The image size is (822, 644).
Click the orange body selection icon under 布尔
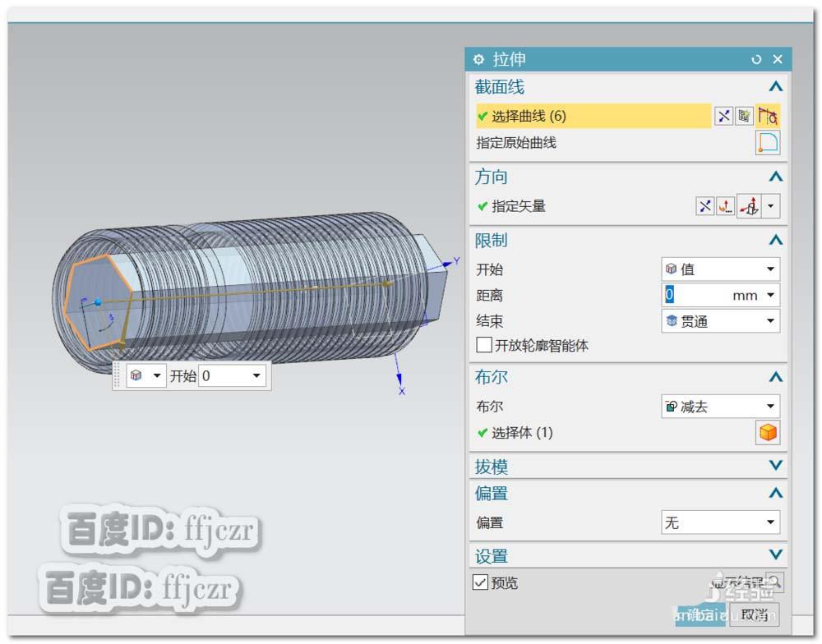(768, 432)
